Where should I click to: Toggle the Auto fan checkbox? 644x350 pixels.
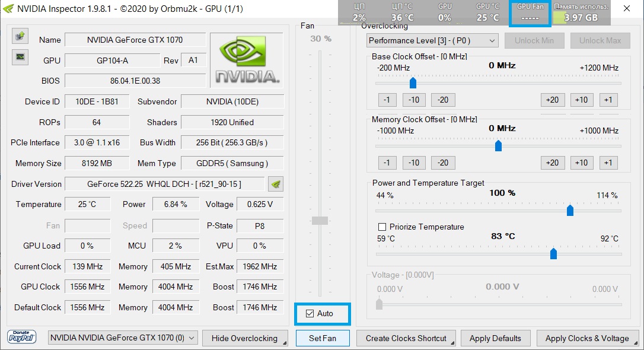click(x=310, y=313)
